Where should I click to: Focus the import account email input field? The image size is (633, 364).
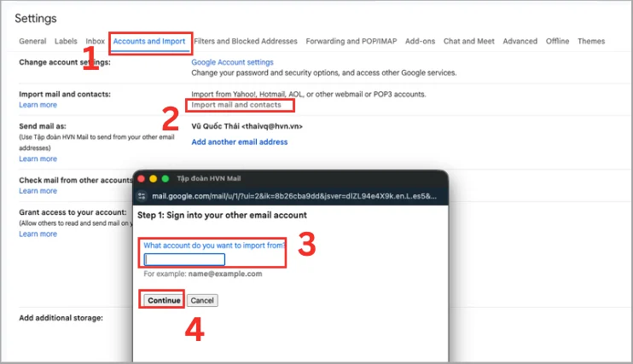click(184, 259)
